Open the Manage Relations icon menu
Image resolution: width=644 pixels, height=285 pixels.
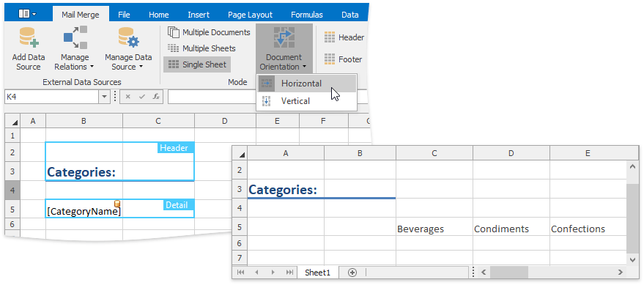pyautogui.click(x=75, y=37)
